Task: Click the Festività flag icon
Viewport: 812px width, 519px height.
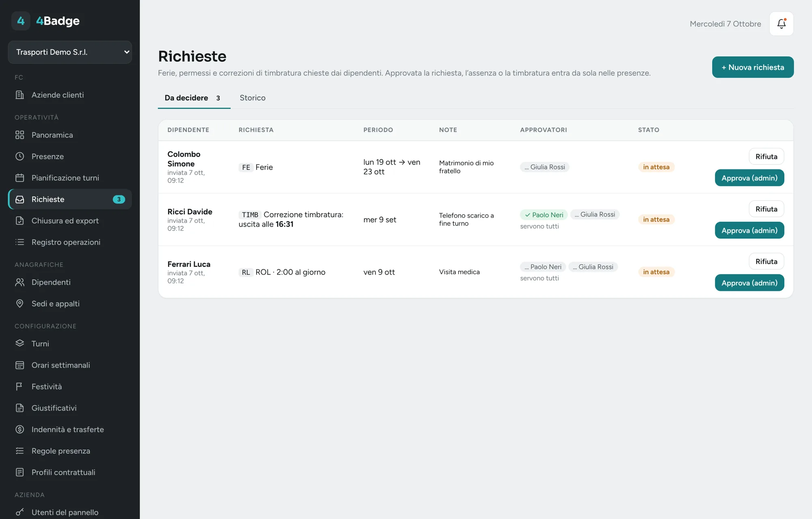Action: click(x=19, y=387)
